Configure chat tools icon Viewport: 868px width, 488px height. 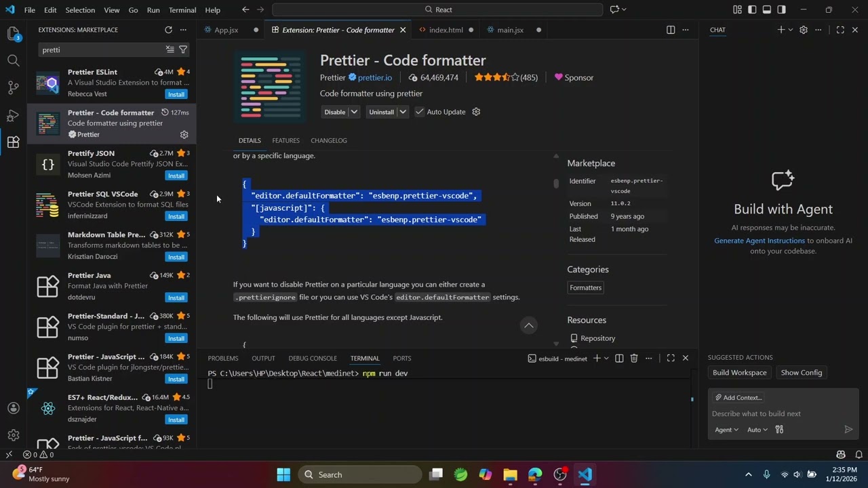point(779,430)
